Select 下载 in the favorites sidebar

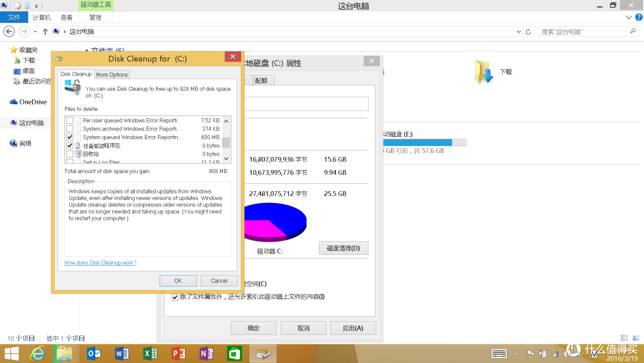[24, 60]
